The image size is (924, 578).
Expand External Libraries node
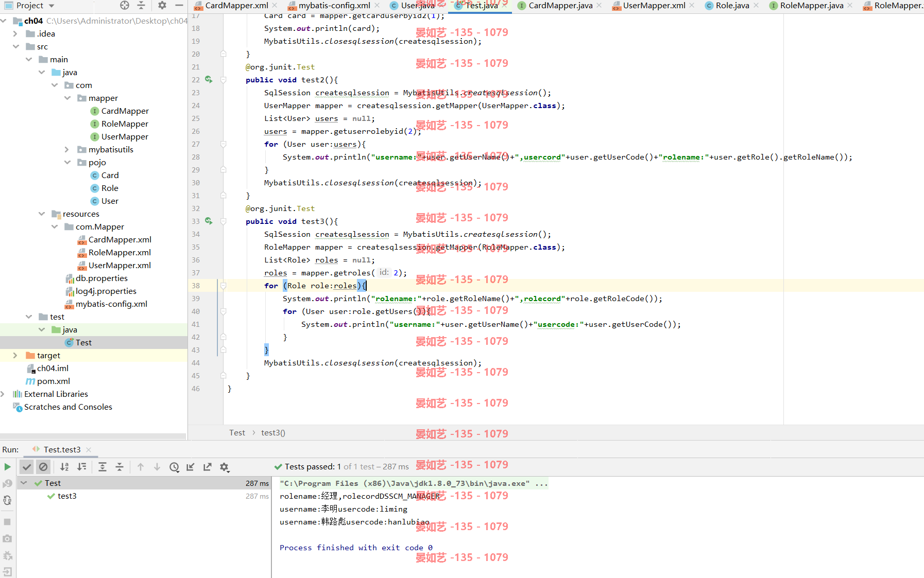[x=3, y=394]
